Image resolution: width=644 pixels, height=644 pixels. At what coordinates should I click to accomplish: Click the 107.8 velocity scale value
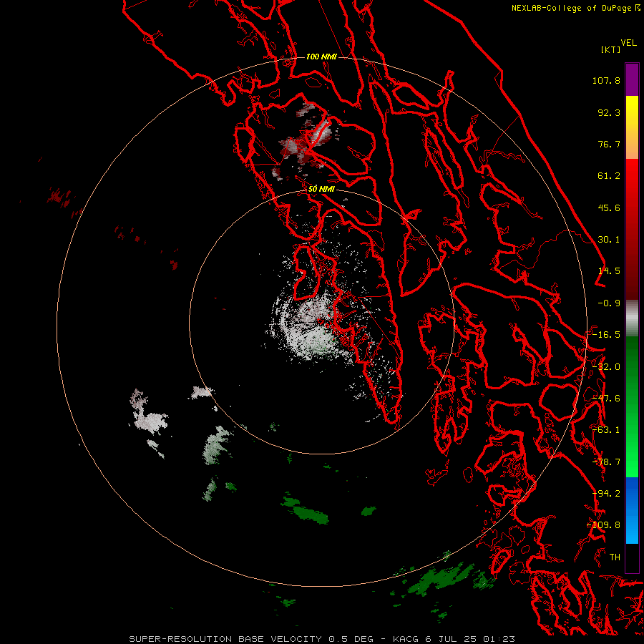606,80
